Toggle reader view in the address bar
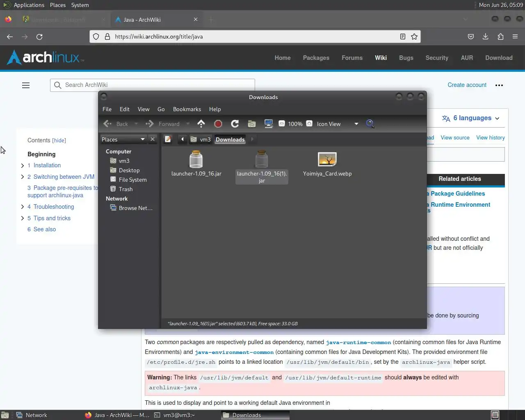 click(x=403, y=37)
